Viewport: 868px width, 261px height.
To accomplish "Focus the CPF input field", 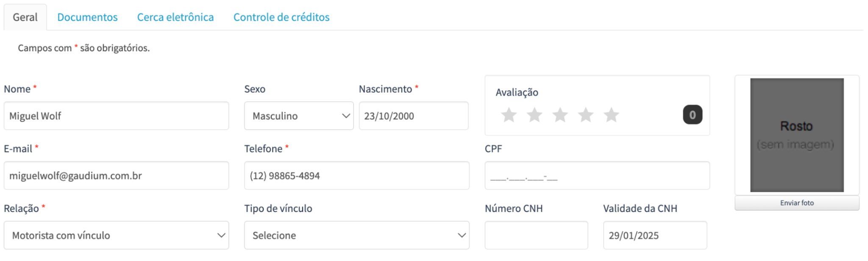I will [x=597, y=175].
